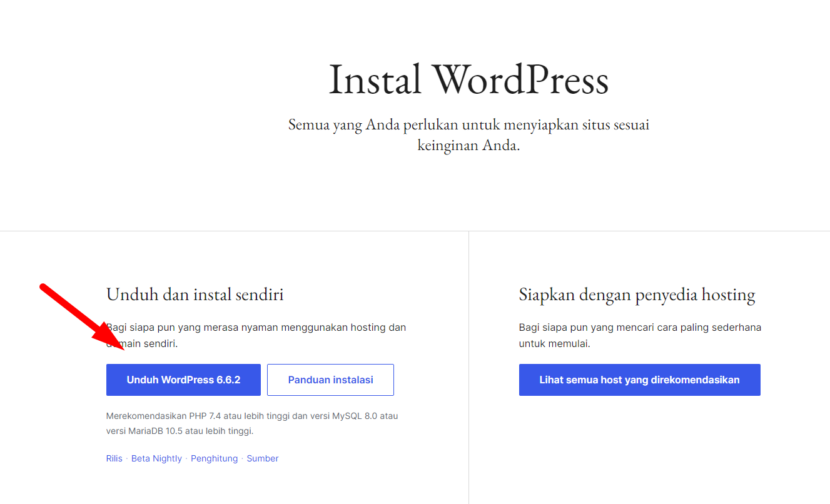The width and height of the screenshot is (830, 504).
Task: Click Lihat semua host yang direkomendasikan
Action: pos(639,380)
